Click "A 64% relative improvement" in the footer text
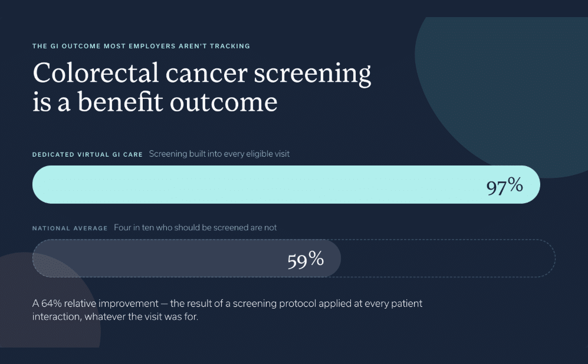 pos(96,303)
